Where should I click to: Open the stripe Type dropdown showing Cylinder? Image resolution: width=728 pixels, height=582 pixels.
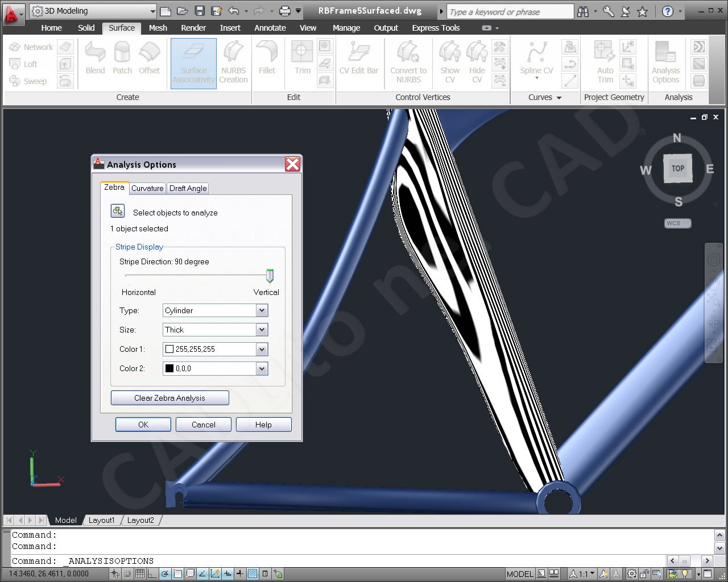coord(262,310)
